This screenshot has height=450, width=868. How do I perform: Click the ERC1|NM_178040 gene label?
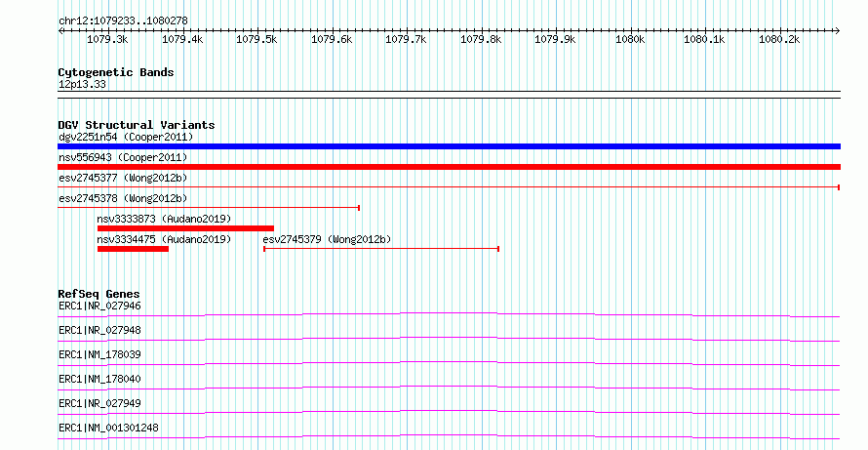(99, 379)
